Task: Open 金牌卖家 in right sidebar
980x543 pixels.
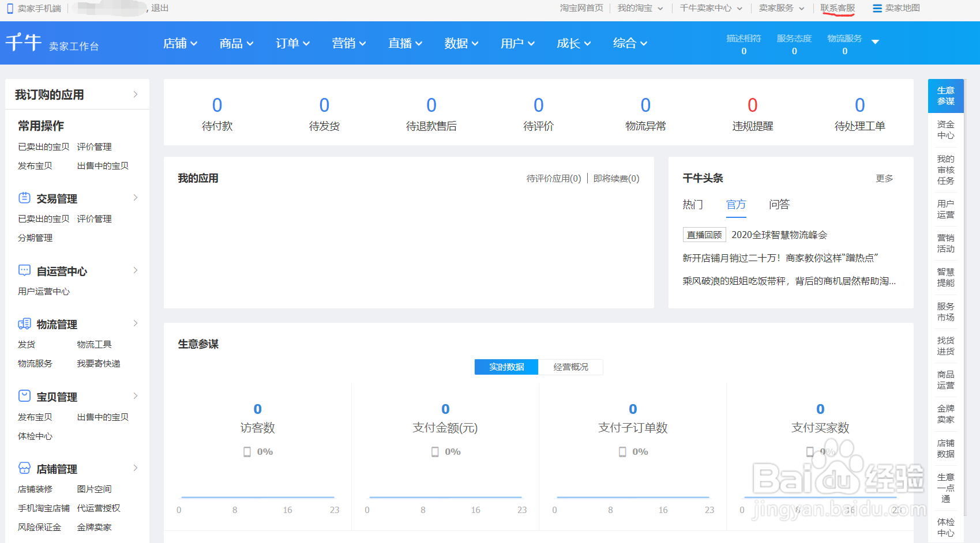Action: tap(946, 414)
